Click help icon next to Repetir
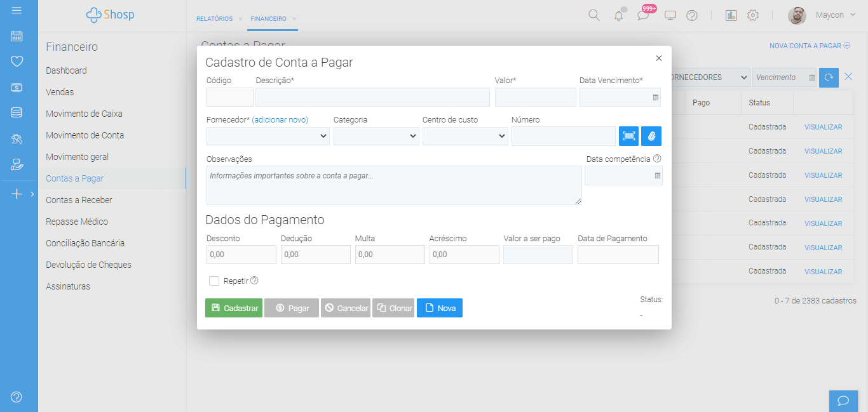 pyautogui.click(x=254, y=281)
